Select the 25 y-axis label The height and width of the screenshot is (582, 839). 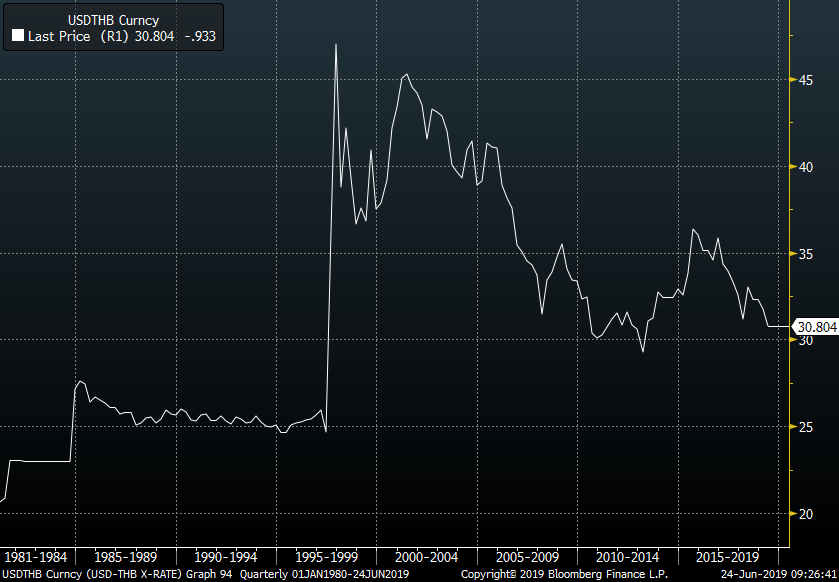[x=806, y=427]
